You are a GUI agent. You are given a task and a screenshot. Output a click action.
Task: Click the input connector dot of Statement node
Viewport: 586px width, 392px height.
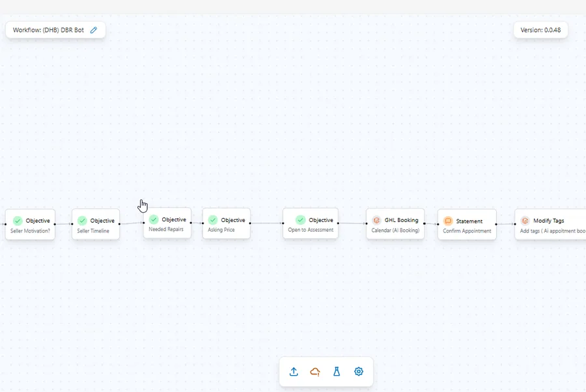(x=438, y=224)
